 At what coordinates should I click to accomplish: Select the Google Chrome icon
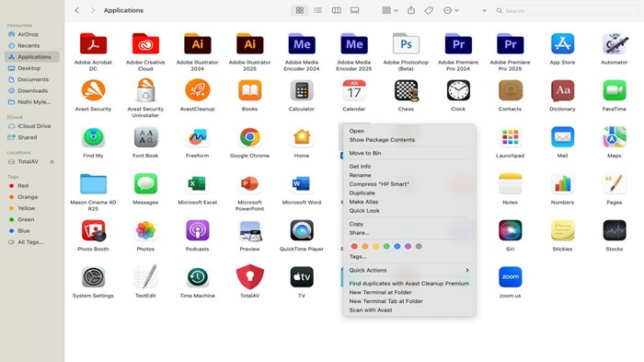pos(249,137)
